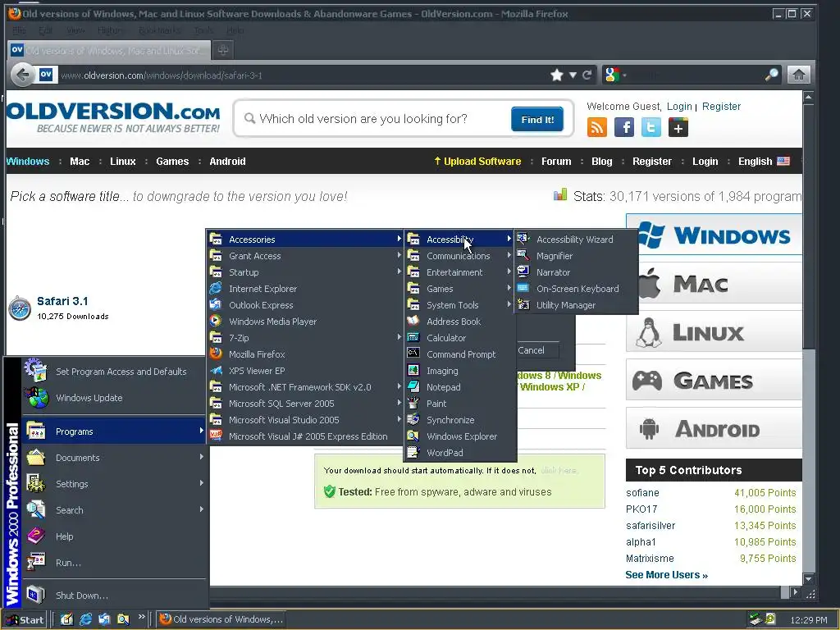
Task: Open the See More Users link
Action: coord(666,575)
